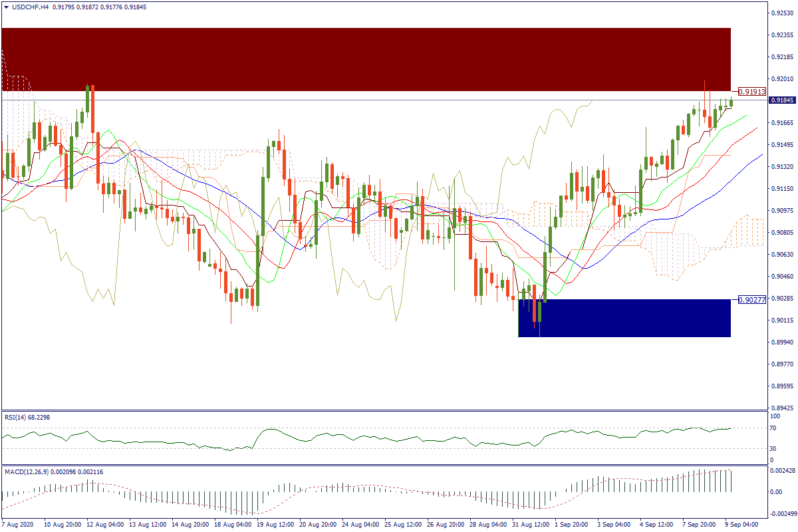Click the 7 Aug 2020 date marker
The image size is (798, 532).
19,525
